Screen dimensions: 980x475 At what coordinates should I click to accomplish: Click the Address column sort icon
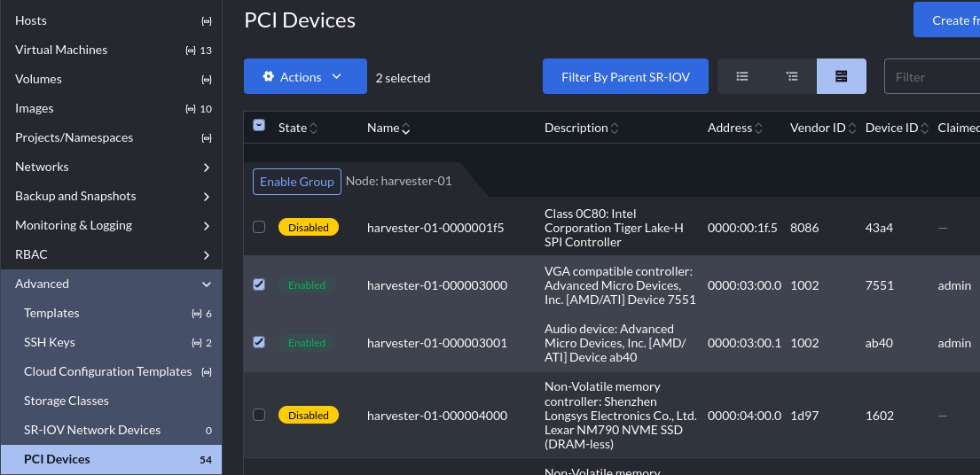pyautogui.click(x=759, y=128)
